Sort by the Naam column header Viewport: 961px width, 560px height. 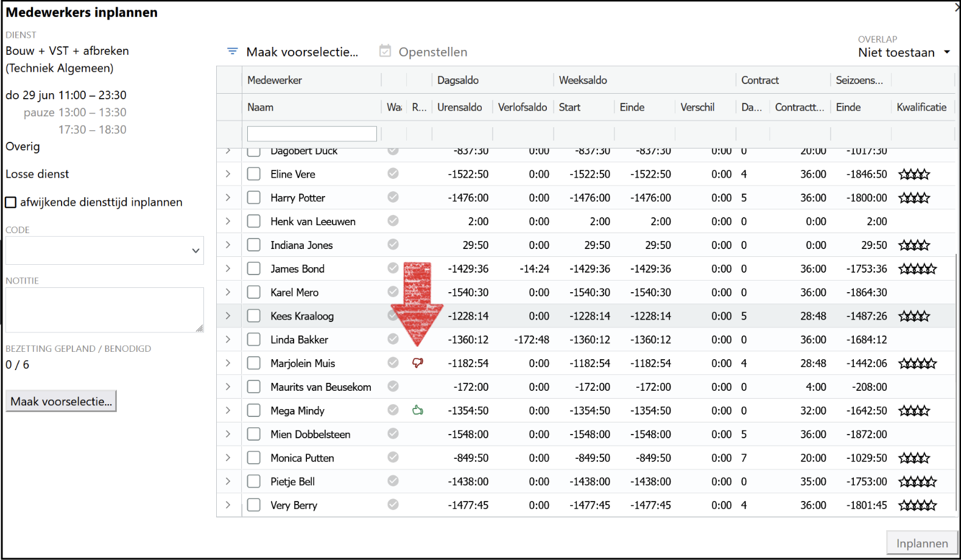(261, 107)
